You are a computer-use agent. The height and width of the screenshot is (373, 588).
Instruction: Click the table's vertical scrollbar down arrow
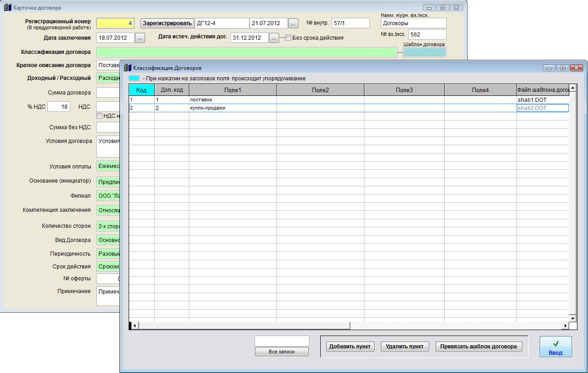(x=573, y=318)
